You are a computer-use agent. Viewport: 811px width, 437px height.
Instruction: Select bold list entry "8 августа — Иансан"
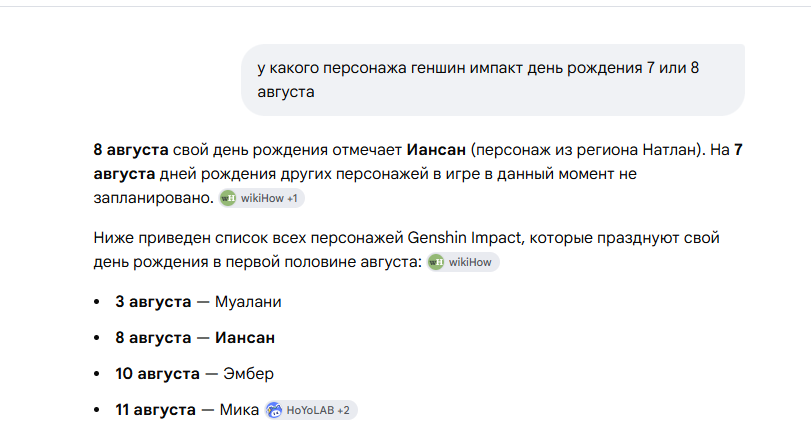pyautogui.click(x=195, y=338)
